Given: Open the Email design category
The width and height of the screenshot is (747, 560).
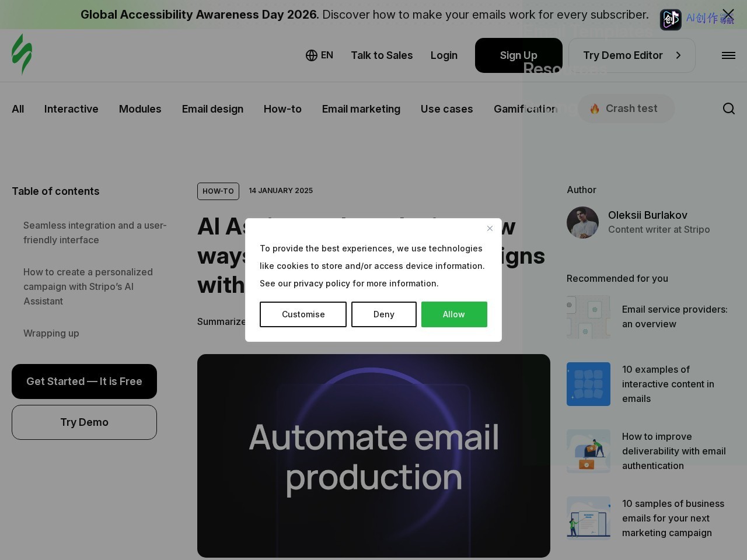Looking at the screenshot, I should pyautogui.click(x=212, y=109).
